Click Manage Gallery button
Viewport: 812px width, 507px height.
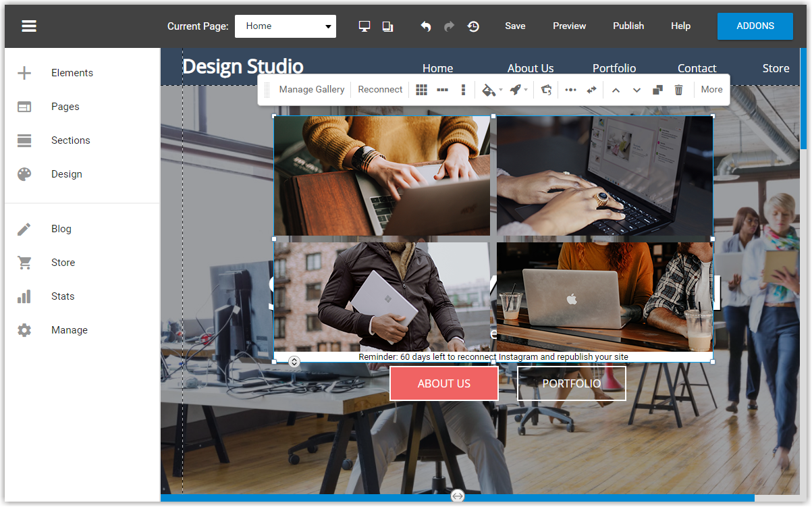[312, 90]
